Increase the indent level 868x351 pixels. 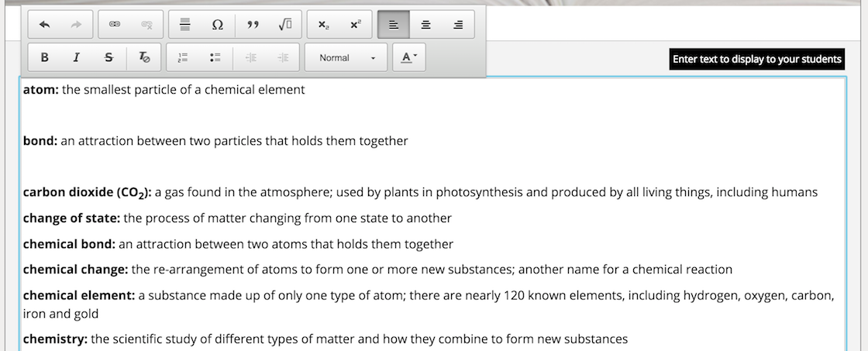pyautogui.click(x=283, y=57)
